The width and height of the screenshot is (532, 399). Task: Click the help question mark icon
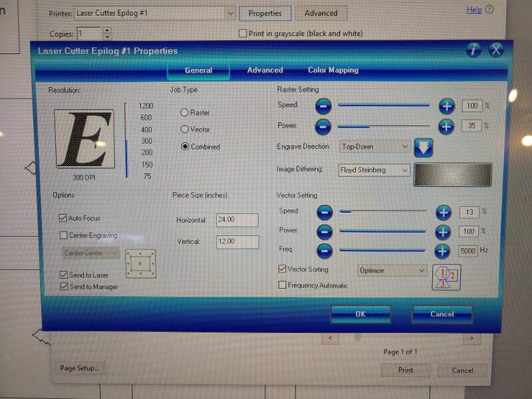pos(489,9)
